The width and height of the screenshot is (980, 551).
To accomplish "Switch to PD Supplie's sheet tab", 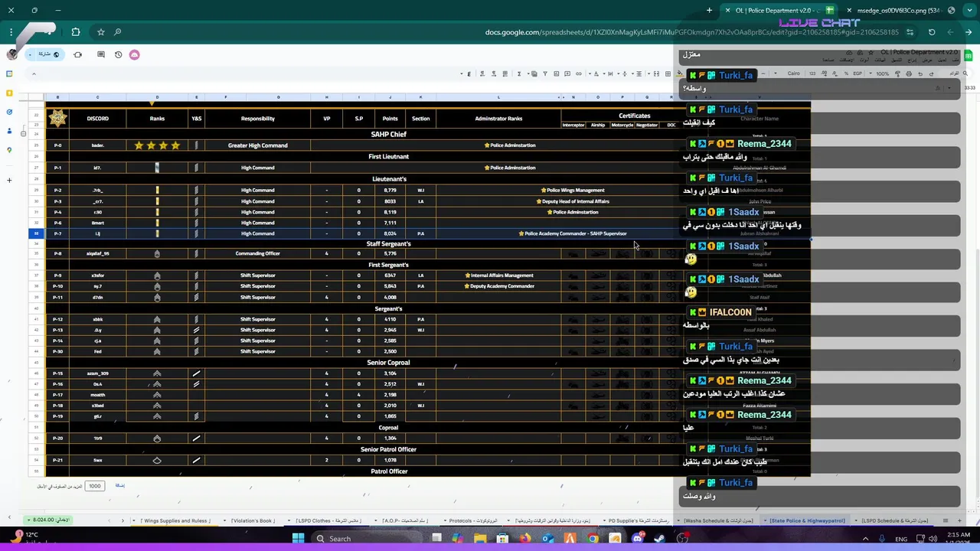I will [x=638, y=520].
